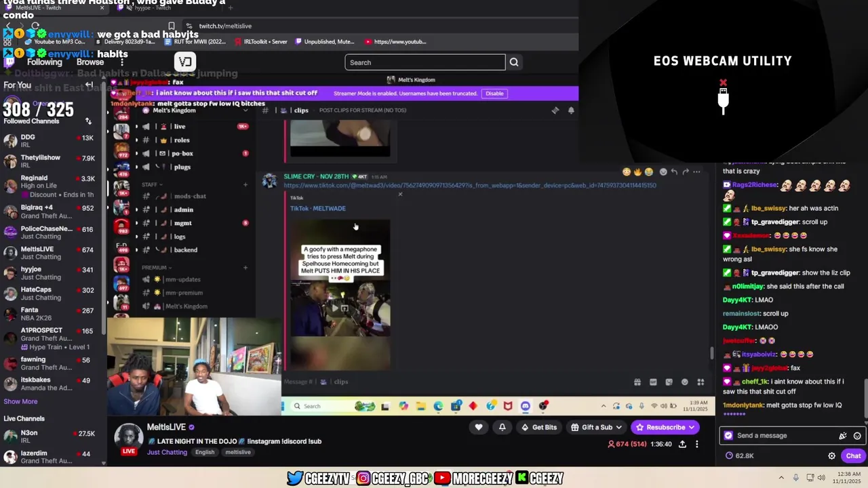868x488 pixels.
Task: Open emote picker in Send a message box
Action: point(857,436)
